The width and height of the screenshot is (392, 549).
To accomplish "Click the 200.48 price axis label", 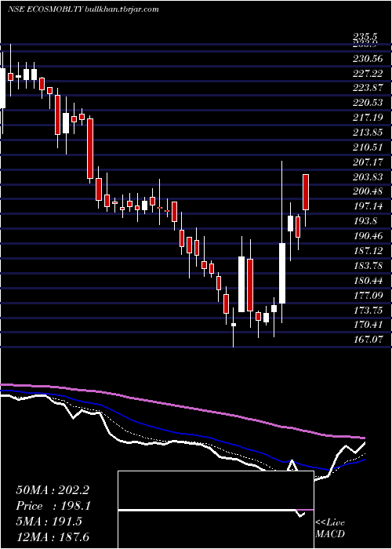I will 367,192.
